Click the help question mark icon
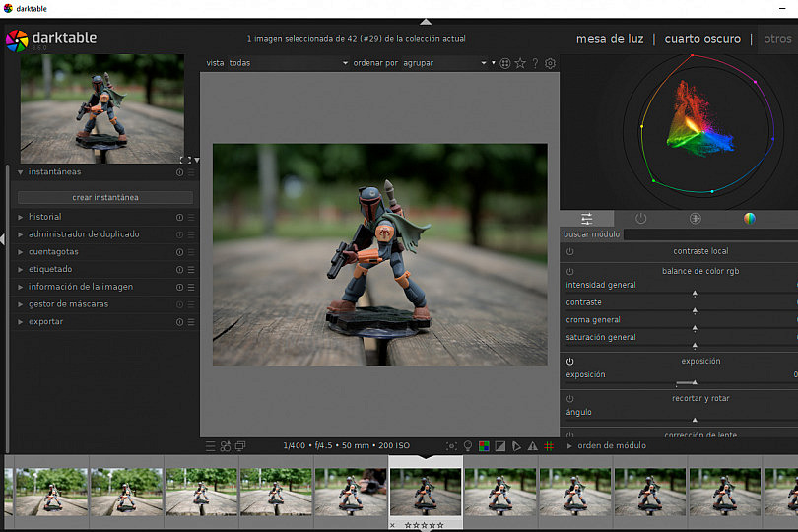 click(x=535, y=63)
